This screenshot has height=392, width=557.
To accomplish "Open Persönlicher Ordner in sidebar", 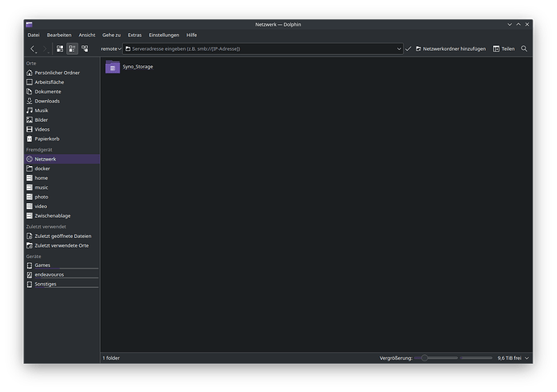I will (62, 73).
